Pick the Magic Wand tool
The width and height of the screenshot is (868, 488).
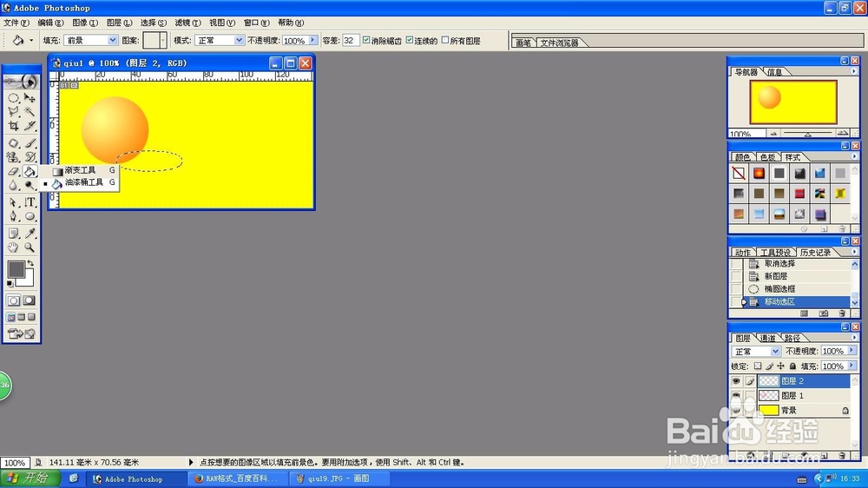[30, 112]
